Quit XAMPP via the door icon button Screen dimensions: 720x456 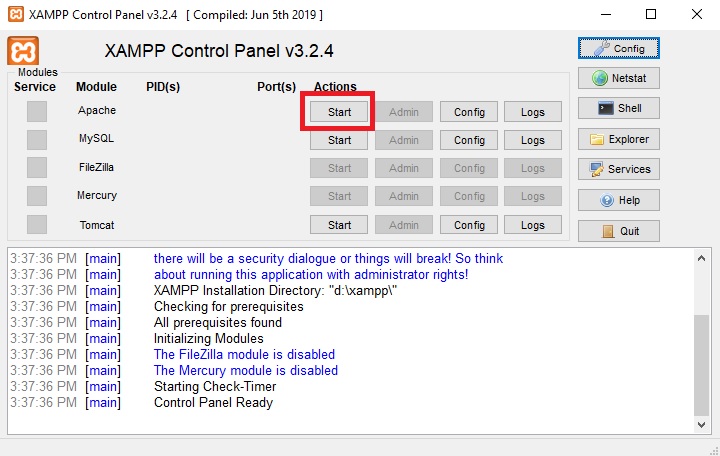coord(619,231)
